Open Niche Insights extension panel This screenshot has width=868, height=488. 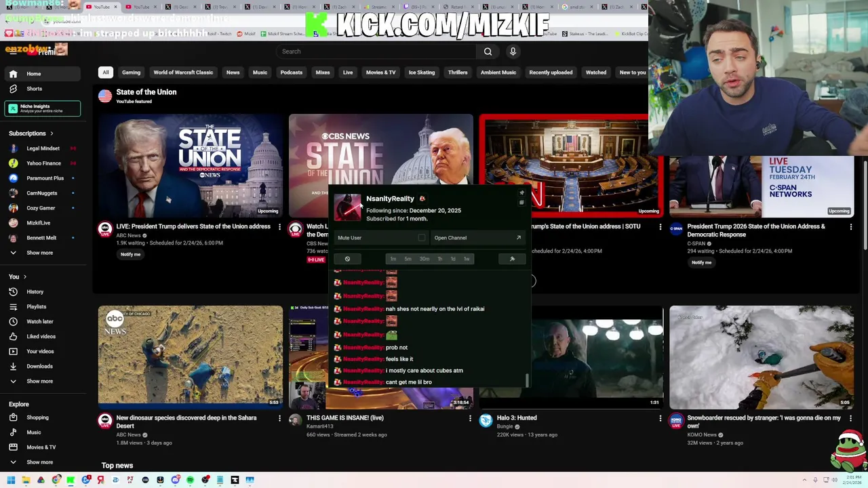click(x=42, y=108)
